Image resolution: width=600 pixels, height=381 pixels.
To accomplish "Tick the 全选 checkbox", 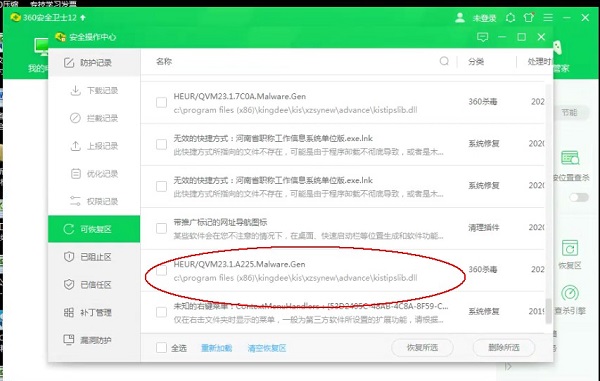I will pyautogui.click(x=161, y=348).
